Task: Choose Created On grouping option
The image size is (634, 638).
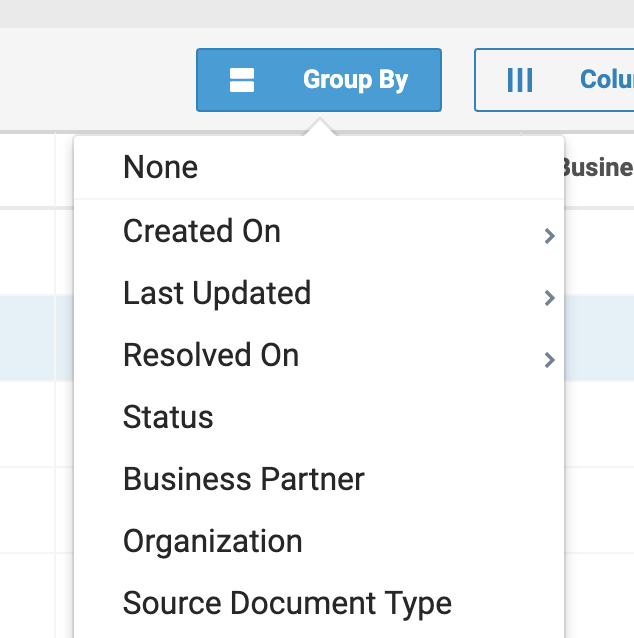Action: coord(319,231)
